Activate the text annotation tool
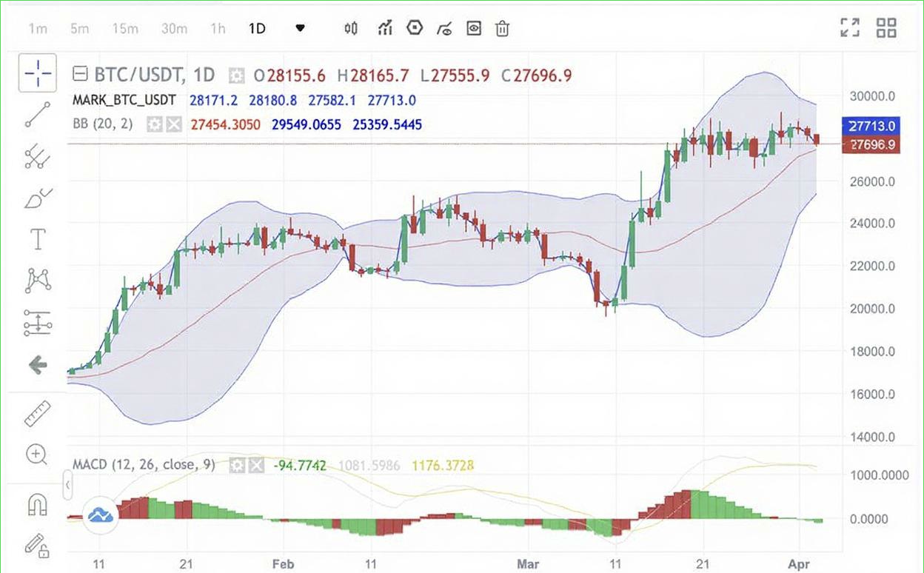The image size is (924, 573). [x=37, y=239]
